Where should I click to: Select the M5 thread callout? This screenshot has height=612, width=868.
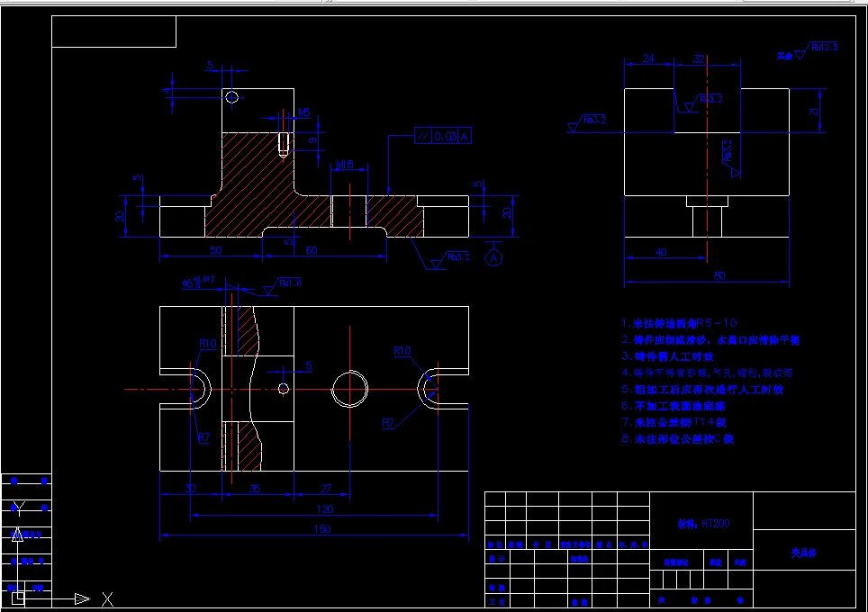(x=304, y=112)
